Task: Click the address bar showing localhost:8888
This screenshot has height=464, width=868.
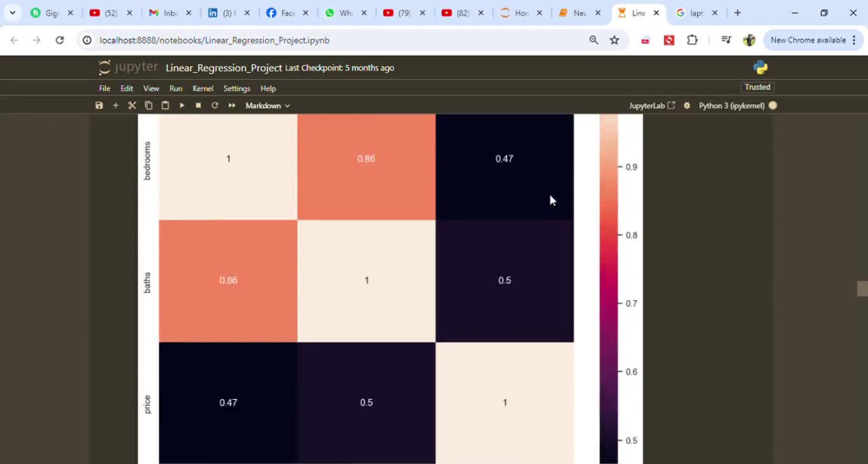Action: 214,40
